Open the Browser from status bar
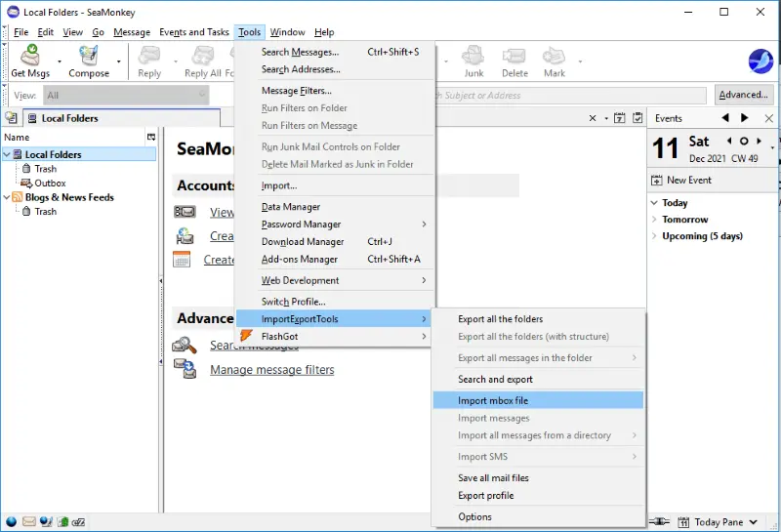 pos(11,522)
